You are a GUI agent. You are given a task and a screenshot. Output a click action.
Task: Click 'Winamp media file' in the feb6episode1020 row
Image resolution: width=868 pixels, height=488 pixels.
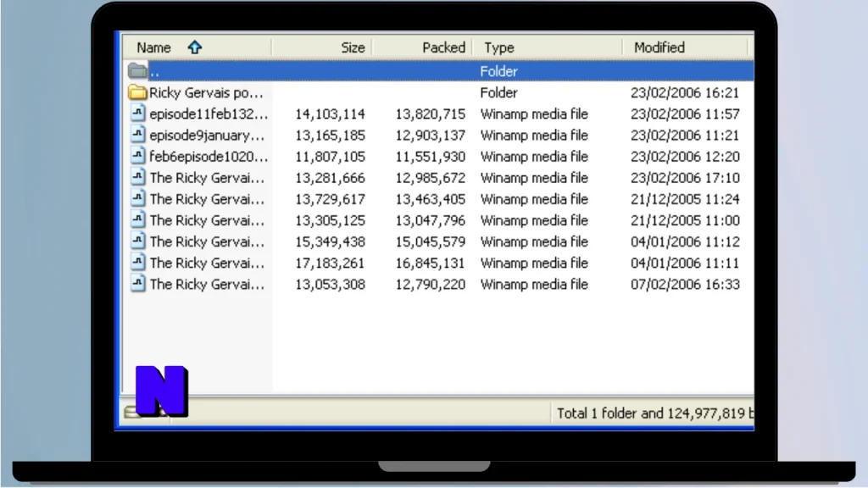534,157
